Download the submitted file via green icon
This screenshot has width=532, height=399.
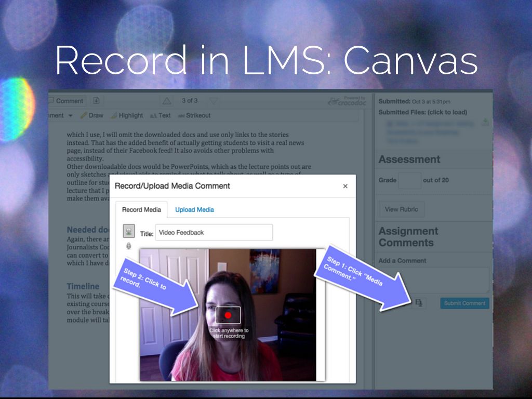click(x=485, y=123)
